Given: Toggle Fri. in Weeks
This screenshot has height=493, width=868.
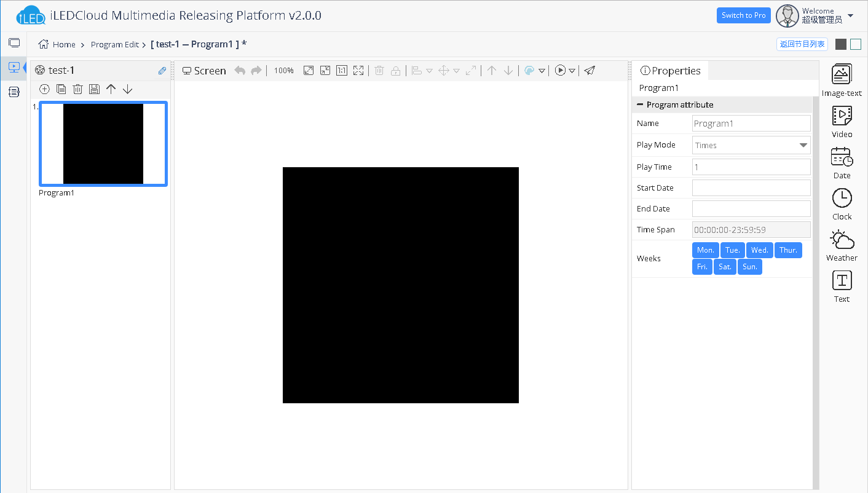Looking at the screenshot, I should coord(702,267).
